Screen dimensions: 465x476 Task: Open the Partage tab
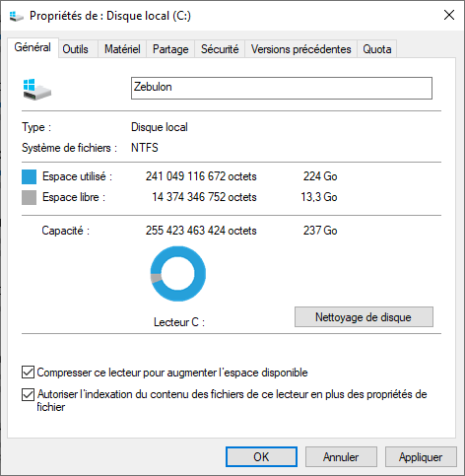click(170, 49)
